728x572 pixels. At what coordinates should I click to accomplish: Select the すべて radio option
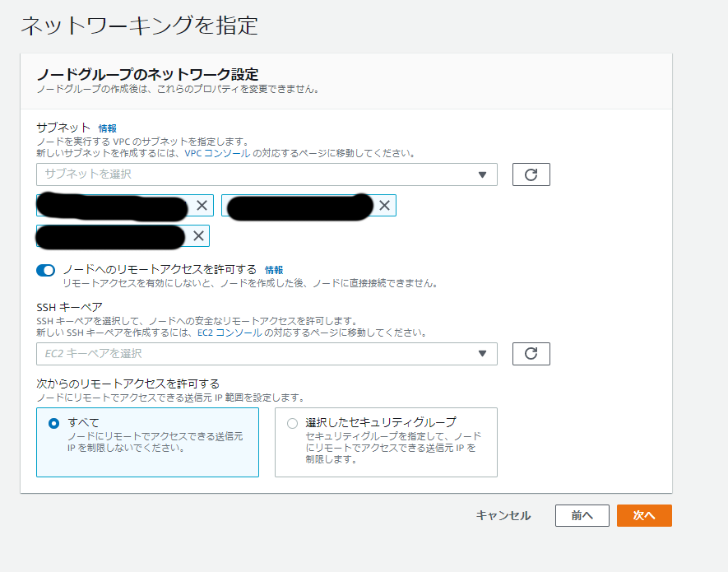pos(54,423)
